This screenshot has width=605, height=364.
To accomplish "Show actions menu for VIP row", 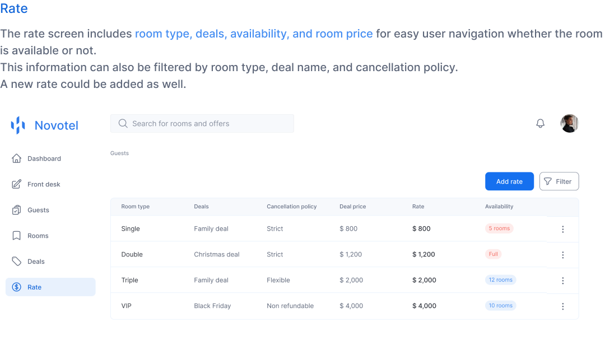I will point(562,306).
